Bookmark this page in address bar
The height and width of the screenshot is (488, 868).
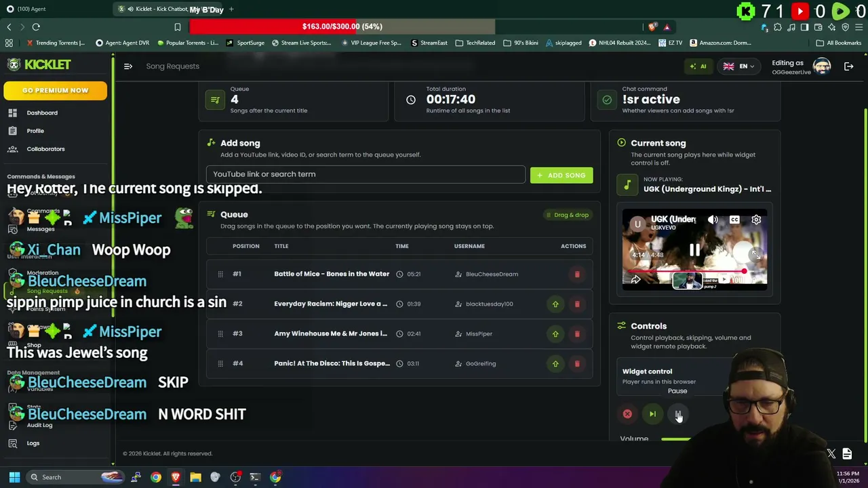tap(178, 26)
